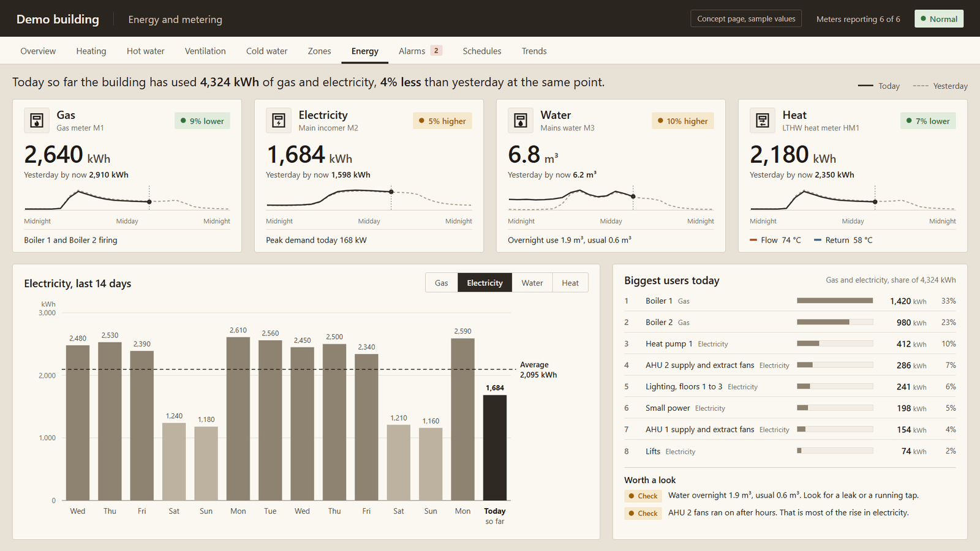Click the Heat card sparkline chart
Viewport: 980px width, 551px height.
click(x=853, y=199)
